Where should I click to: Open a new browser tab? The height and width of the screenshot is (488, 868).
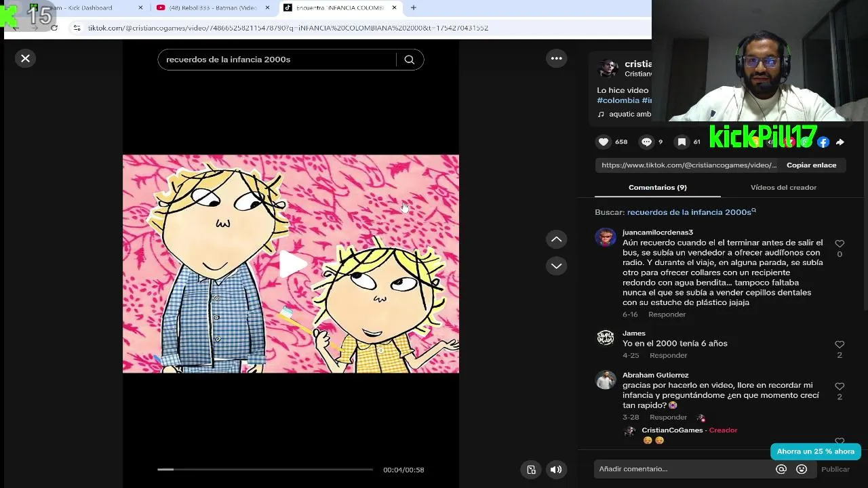point(414,7)
